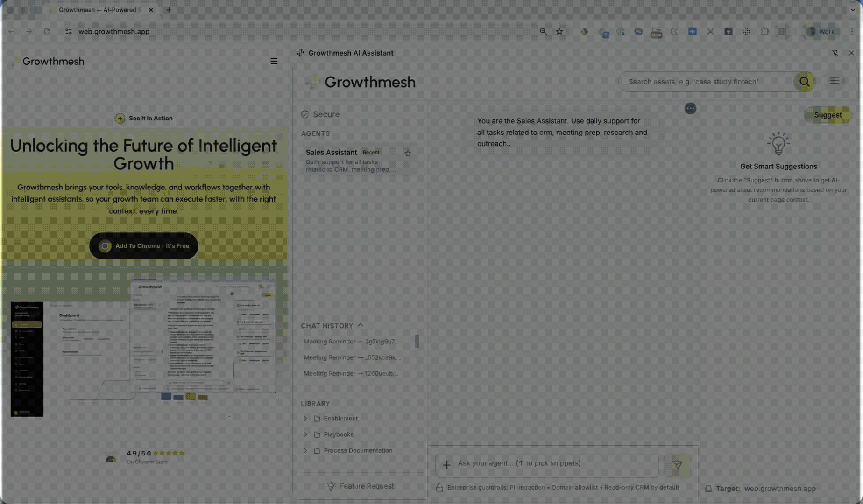Open the assistant hamburger menu
The height and width of the screenshot is (504, 863).
pyautogui.click(x=835, y=81)
